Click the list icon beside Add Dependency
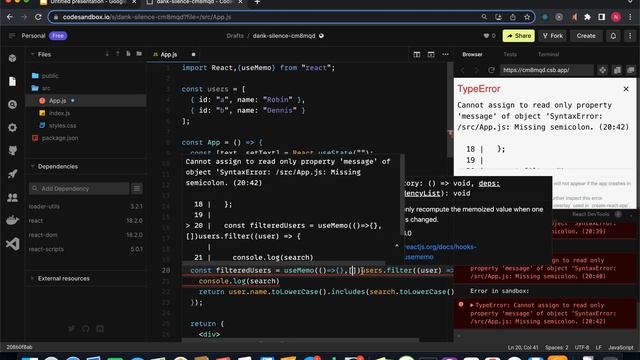 [x=137, y=189]
